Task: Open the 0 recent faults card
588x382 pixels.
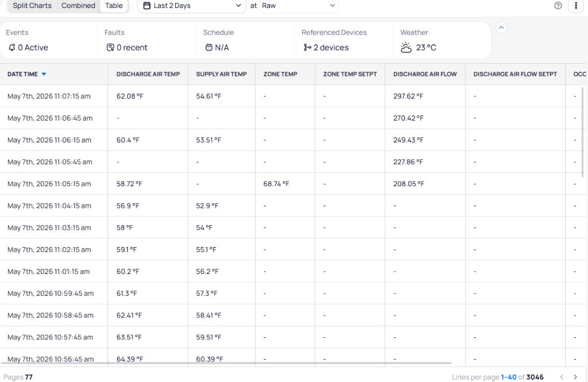Action: 146,40
